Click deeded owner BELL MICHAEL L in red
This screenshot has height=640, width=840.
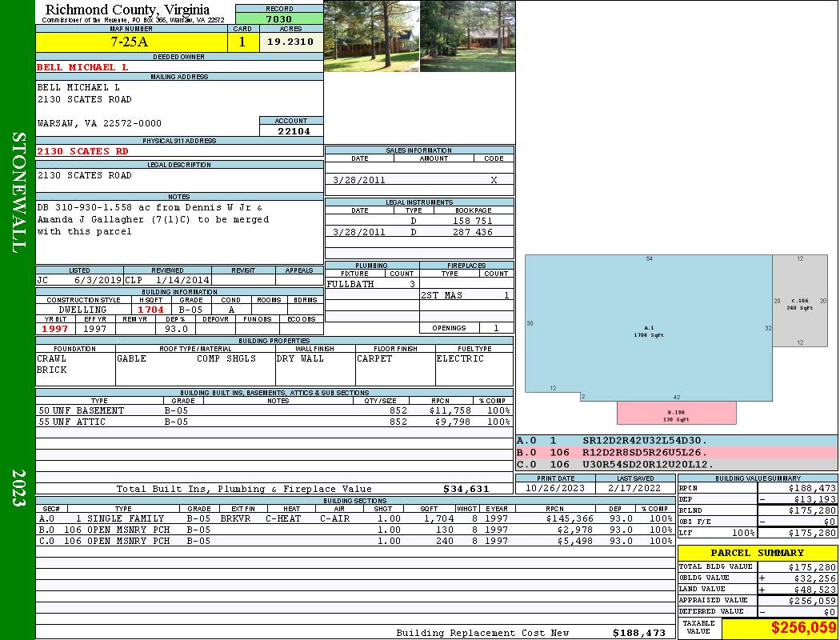[82, 67]
